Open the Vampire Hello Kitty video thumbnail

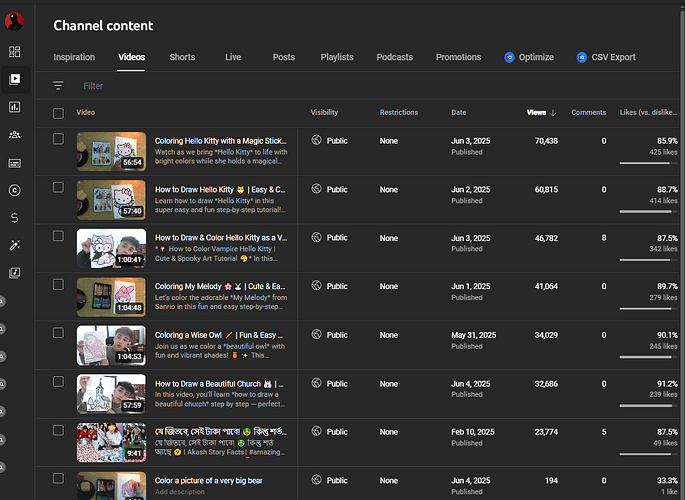[111, 248]
